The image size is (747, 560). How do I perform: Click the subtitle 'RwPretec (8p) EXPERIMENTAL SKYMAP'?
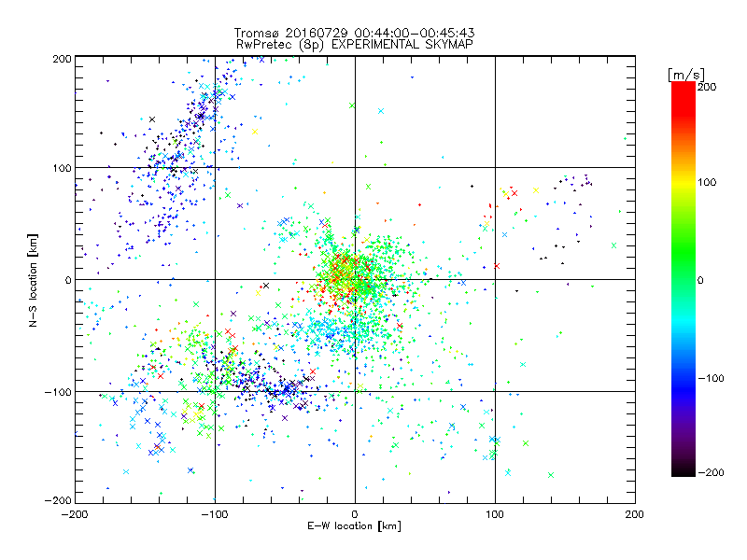coord(355,45)
